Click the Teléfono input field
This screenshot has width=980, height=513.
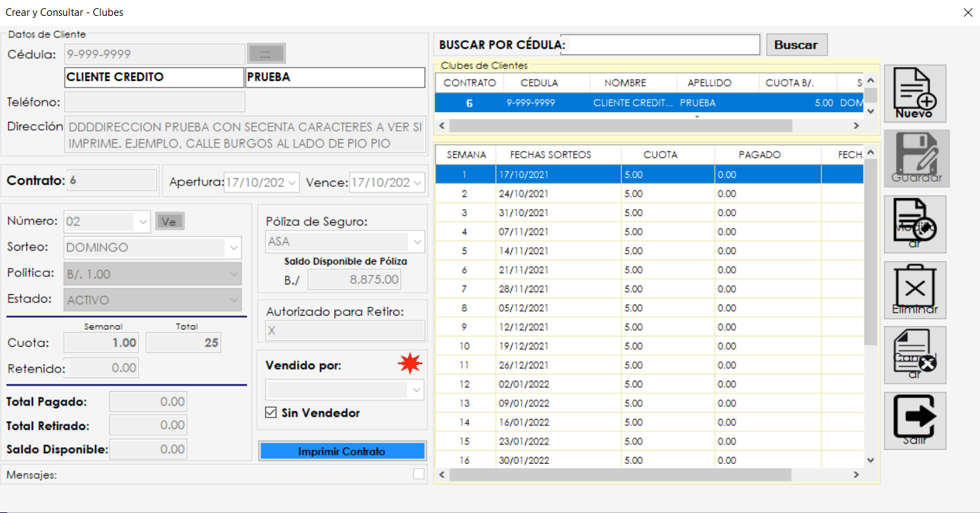point(154,102)
